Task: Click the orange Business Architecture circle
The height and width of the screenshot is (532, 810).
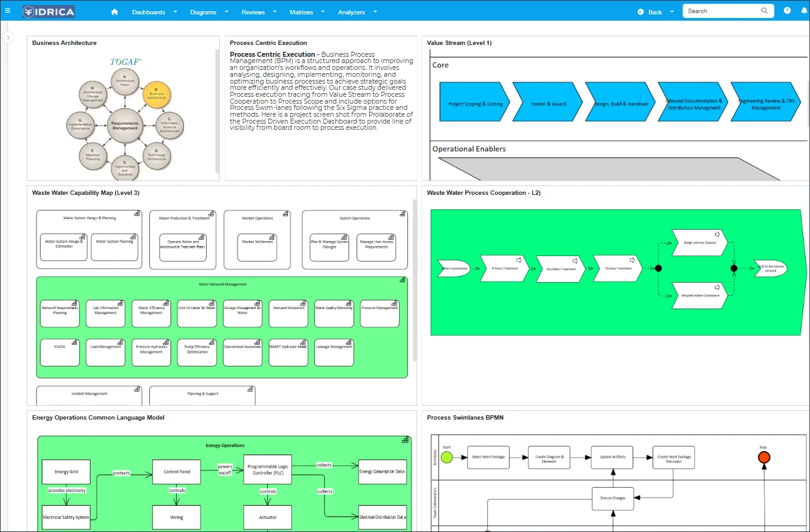Action: tap(156, 94)
